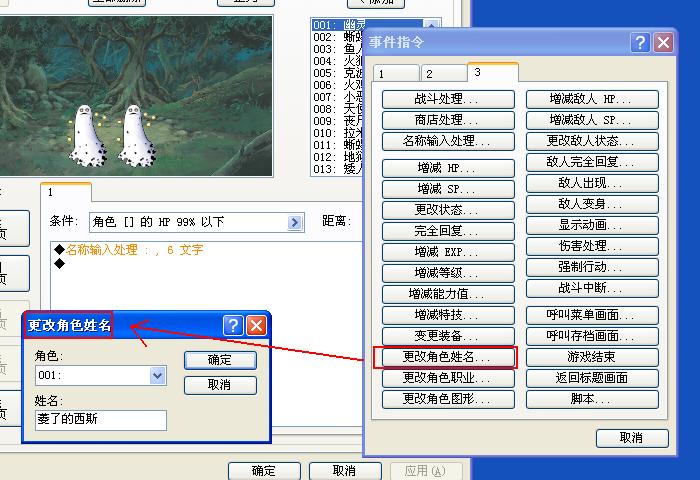Click 更改角色图形 button
The height and width of the screenshot is (480, 700).
448,399
